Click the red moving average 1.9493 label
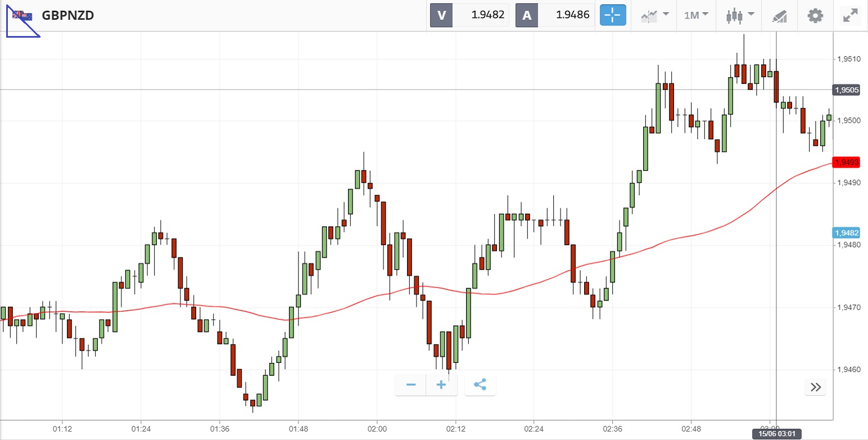868x440 pixels. click(847, 163)
